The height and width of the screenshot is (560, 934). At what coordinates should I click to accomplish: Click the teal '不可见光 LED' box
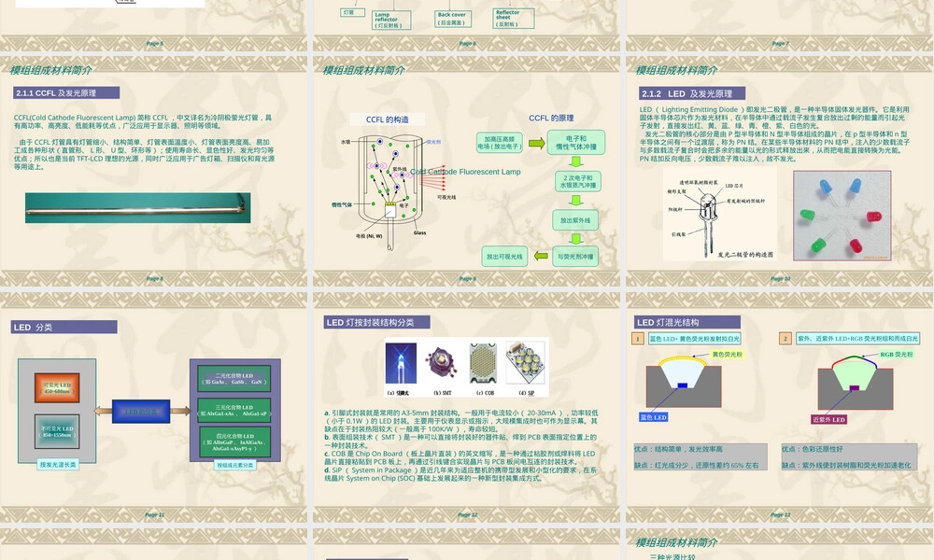click(x=57, y=431)
